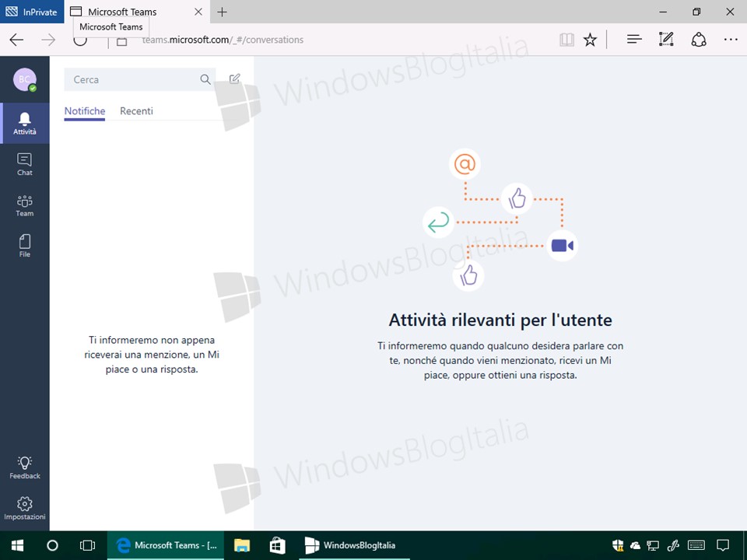
Task: Add page to favorites star
Action: [x=591, y=40]
